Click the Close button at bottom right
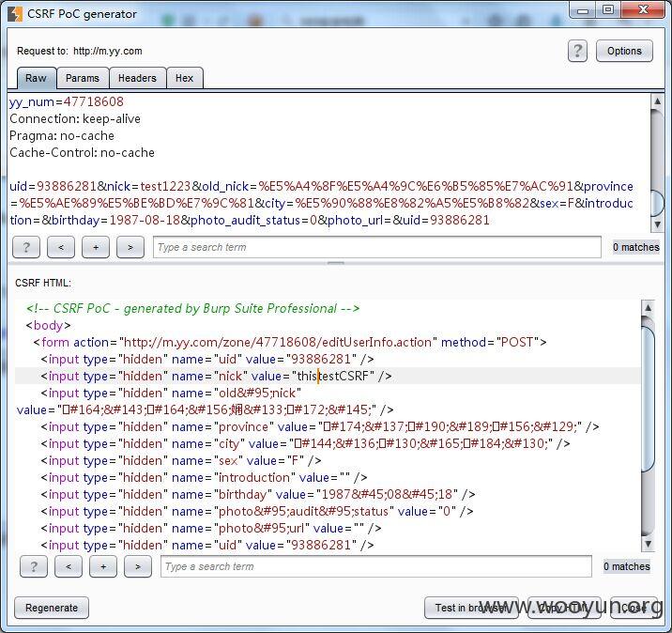The image size is (672, 633). 634,608
